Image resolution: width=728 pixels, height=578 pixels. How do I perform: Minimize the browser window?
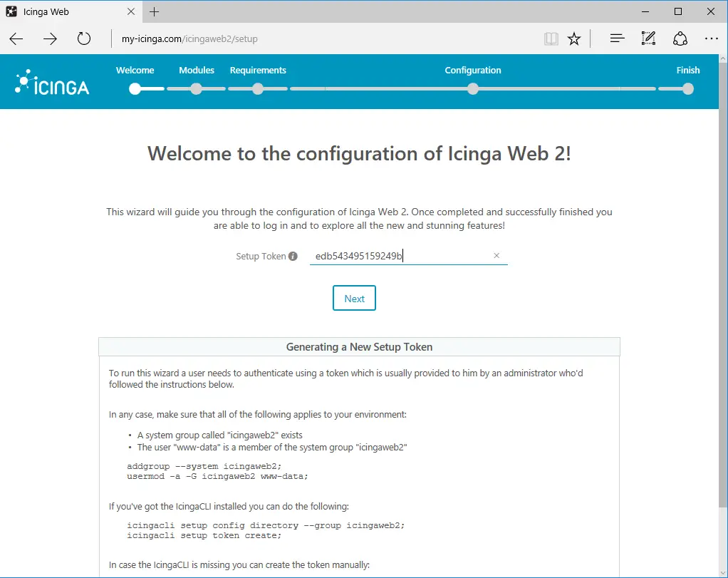(x=645, y=11)
